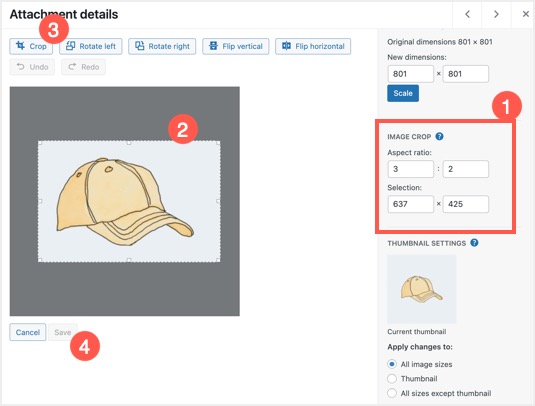
Task: Go to next attachment arrow
Action: click(x=496, y=14)
